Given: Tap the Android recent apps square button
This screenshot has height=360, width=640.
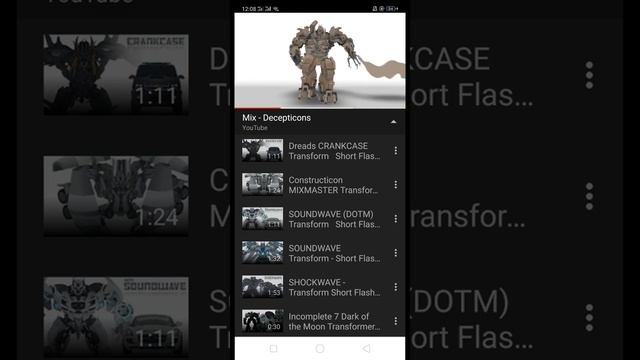Looking at the screenshot, I should 273,348.
